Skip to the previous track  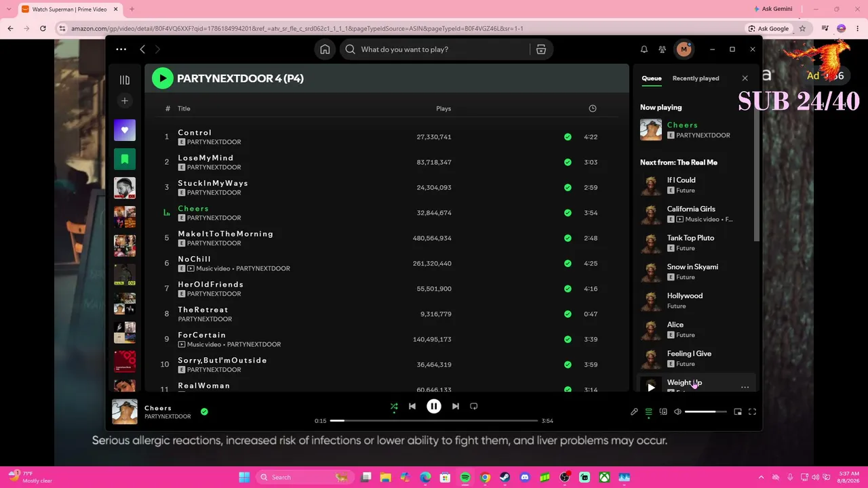click(x=412, y=406)
